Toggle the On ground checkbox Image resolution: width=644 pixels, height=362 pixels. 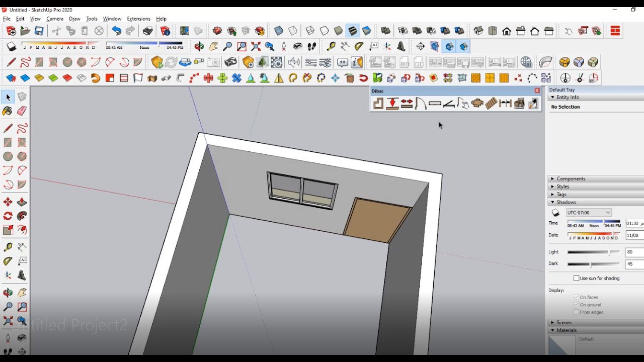(577, 305)
